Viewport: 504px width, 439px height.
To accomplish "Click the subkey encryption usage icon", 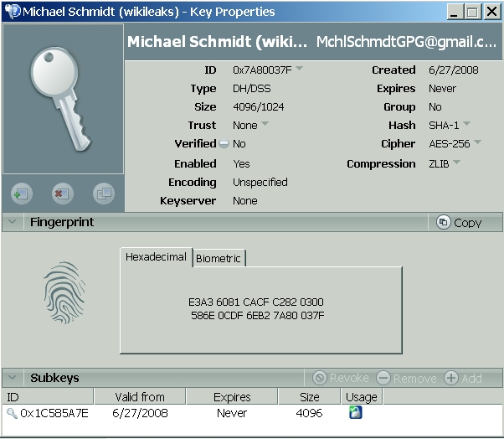I will (356, 412).
